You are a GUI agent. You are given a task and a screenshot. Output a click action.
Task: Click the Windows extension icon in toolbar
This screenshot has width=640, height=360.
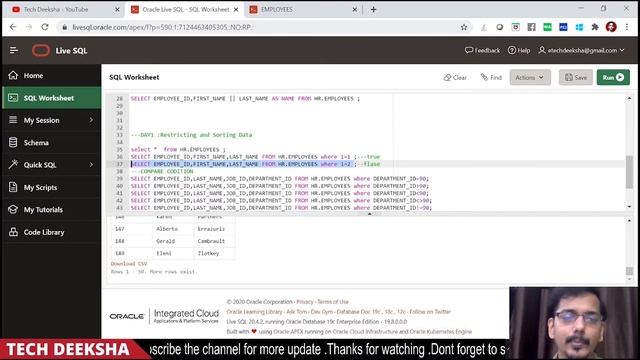579,27
